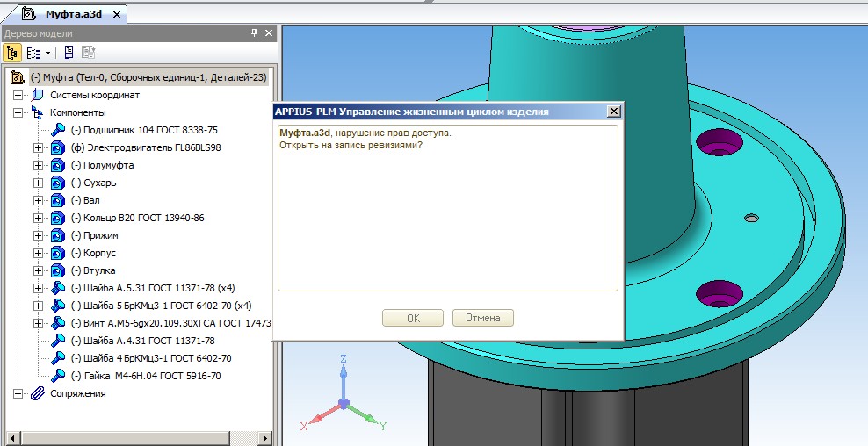This screenshot has width=868, height=446.
Task: Close the Дерево модели panel
Action: (269, 33)
